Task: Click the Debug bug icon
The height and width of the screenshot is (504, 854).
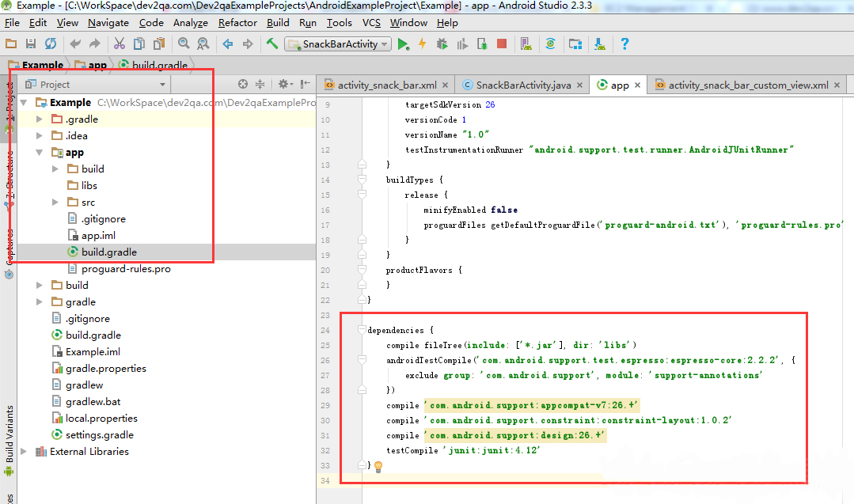Action: point(442,44)
